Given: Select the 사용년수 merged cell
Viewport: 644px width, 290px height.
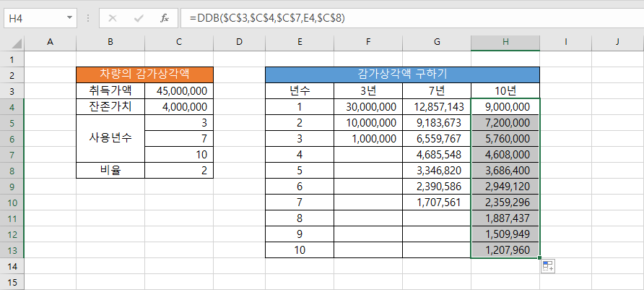Looking at the screenshot, I should point(110,139).
